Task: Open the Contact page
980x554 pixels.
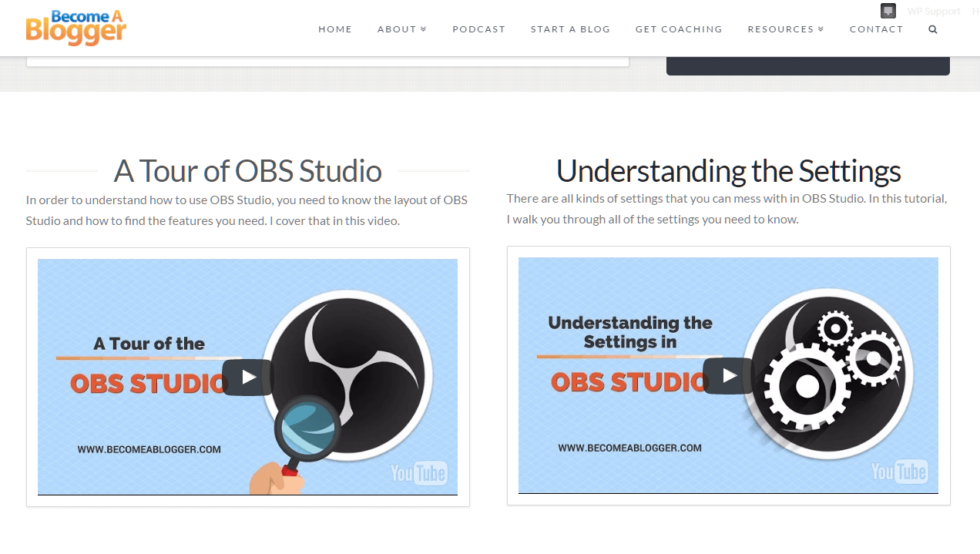Action: pos(876,29)
